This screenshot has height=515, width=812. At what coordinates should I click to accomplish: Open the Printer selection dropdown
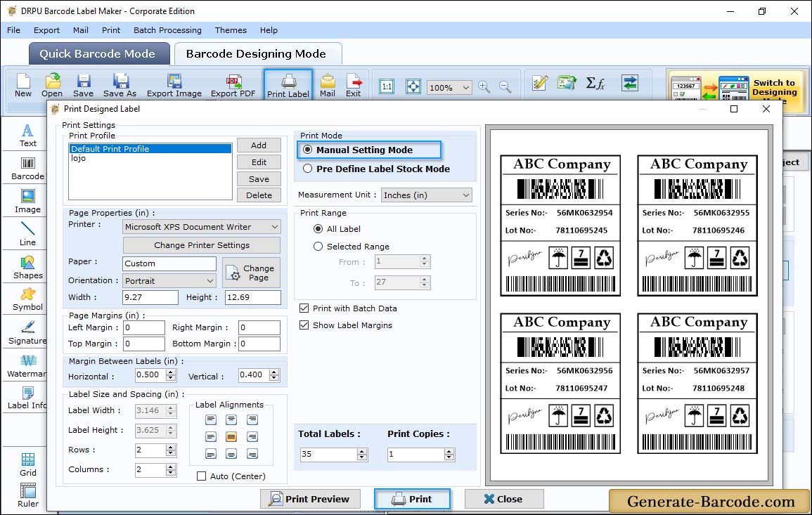click(x=274, y=227)
